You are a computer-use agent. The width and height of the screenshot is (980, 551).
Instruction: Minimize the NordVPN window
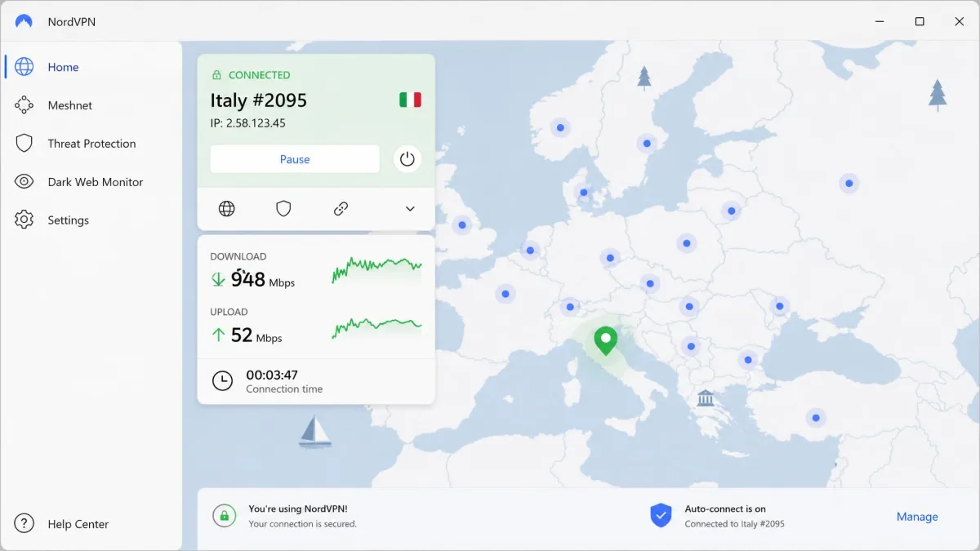pos(880,21)
